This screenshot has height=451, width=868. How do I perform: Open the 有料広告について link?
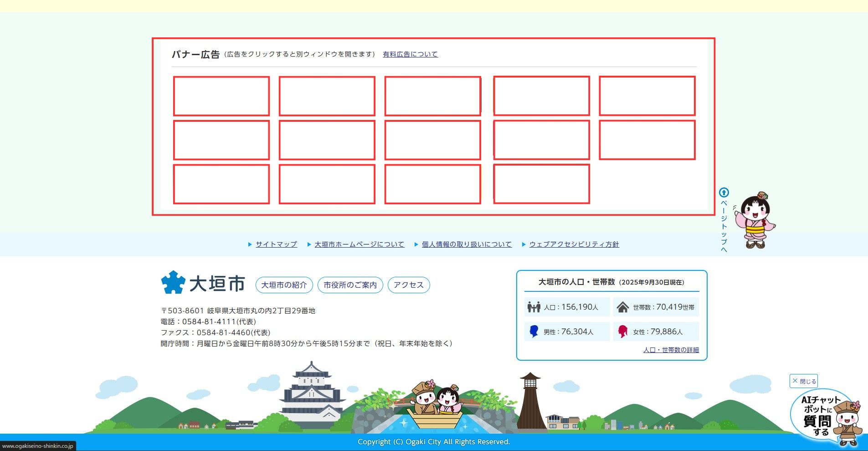tap(410, 54)
